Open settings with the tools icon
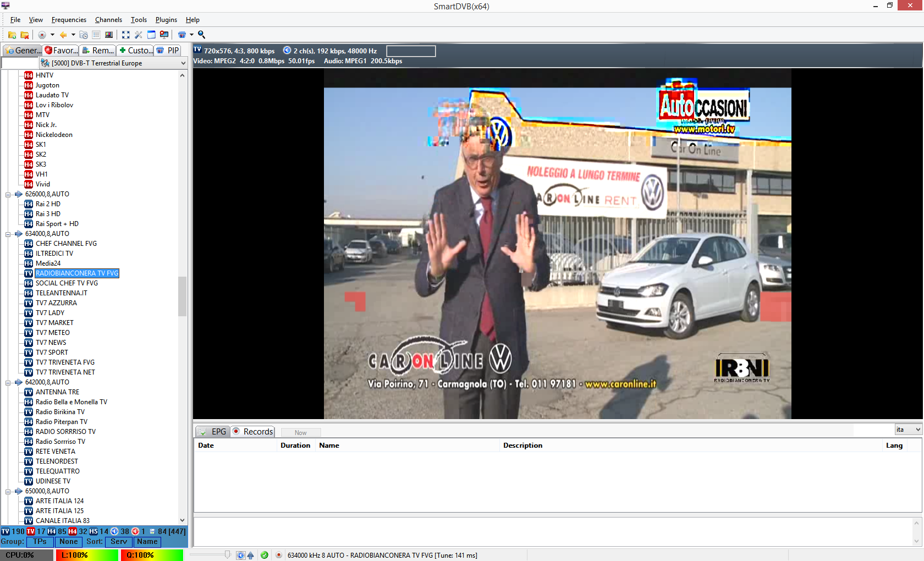924x561 pixels. 139,35
